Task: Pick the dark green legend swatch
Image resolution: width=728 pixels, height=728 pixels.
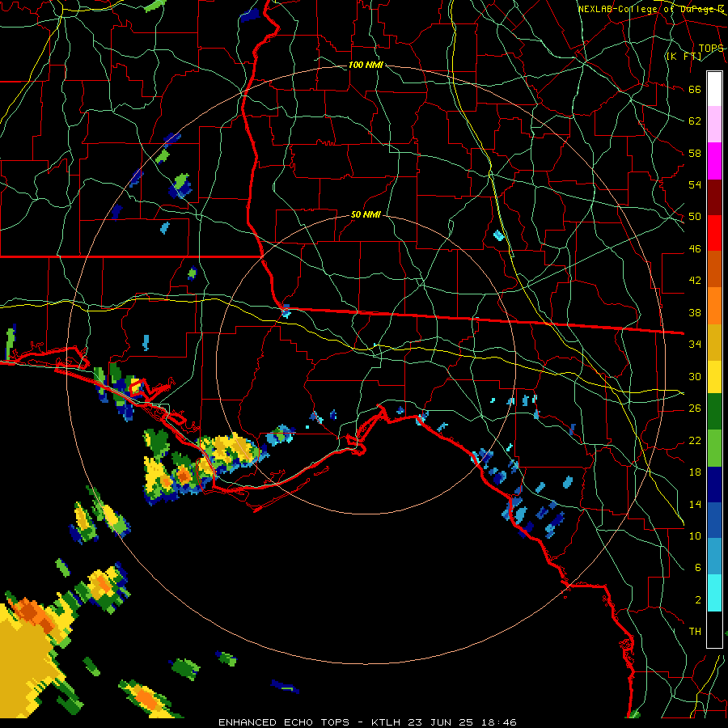Action: point(714,412)
